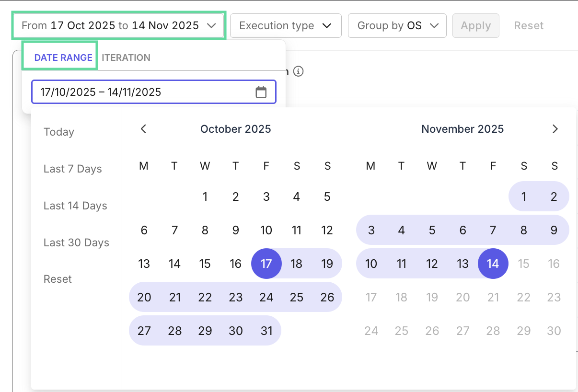The width and height of the screenshot is (578, 392).
Task: Go to the next month using right arrow
Action: (x=555, y=128)
